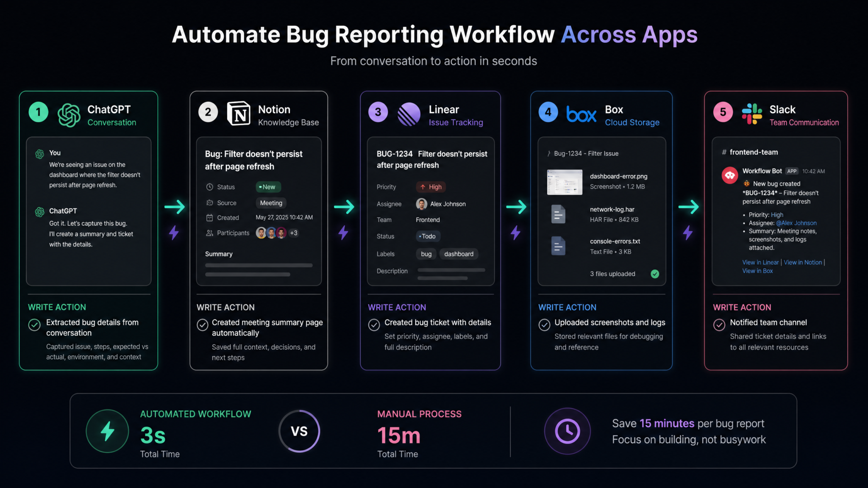Click the bug emoji in the Slack message
Viewport: 868px width, 488px height.
pyautogui.click(x=746, y=183)
